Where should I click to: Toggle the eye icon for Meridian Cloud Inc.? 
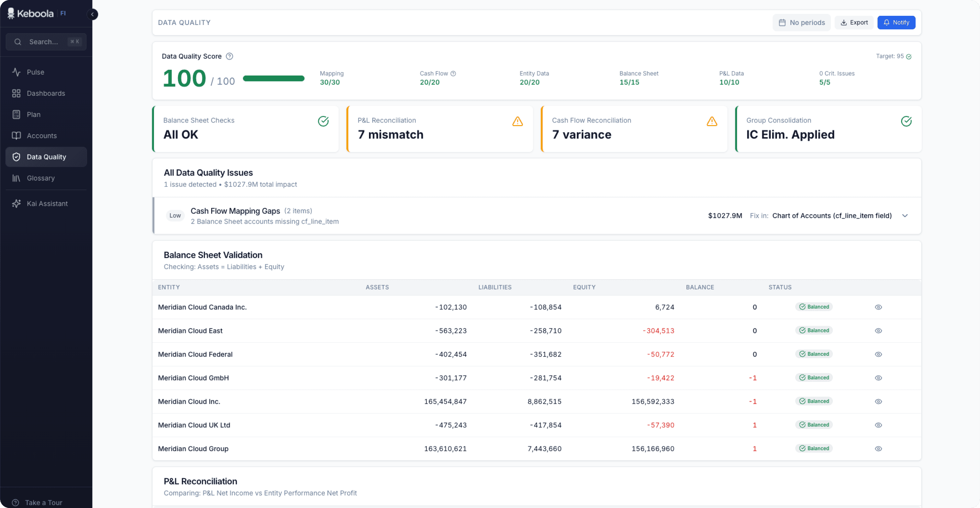coord(878,402)
